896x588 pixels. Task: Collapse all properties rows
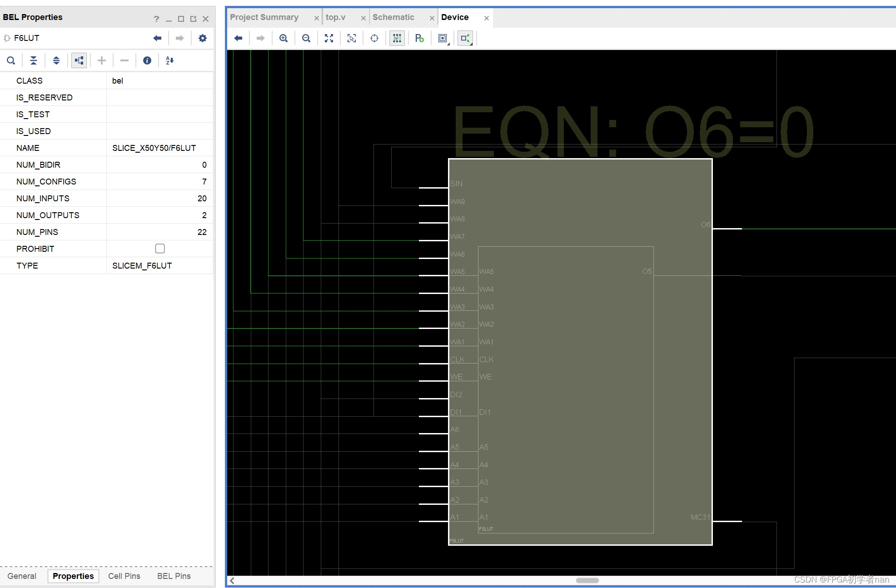coord(34,60)
